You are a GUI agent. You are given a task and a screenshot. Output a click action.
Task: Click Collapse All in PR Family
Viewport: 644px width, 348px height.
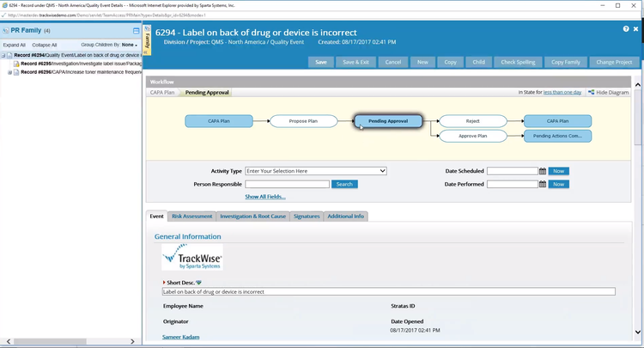(x=45, y=45)
